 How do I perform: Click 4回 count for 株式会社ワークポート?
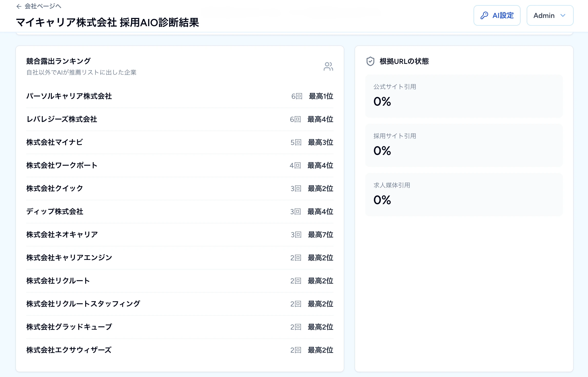tap(295, 165)
